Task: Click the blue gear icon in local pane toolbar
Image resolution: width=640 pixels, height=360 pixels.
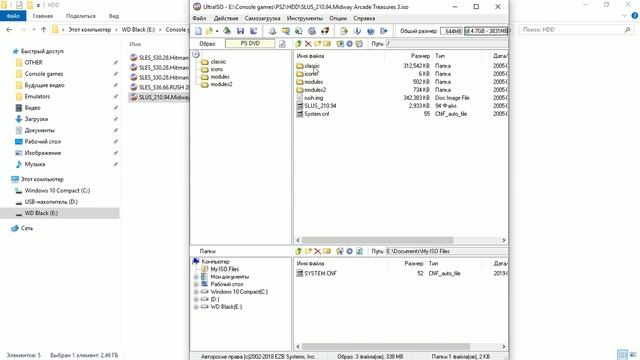Action: click(x=349, y=251)
